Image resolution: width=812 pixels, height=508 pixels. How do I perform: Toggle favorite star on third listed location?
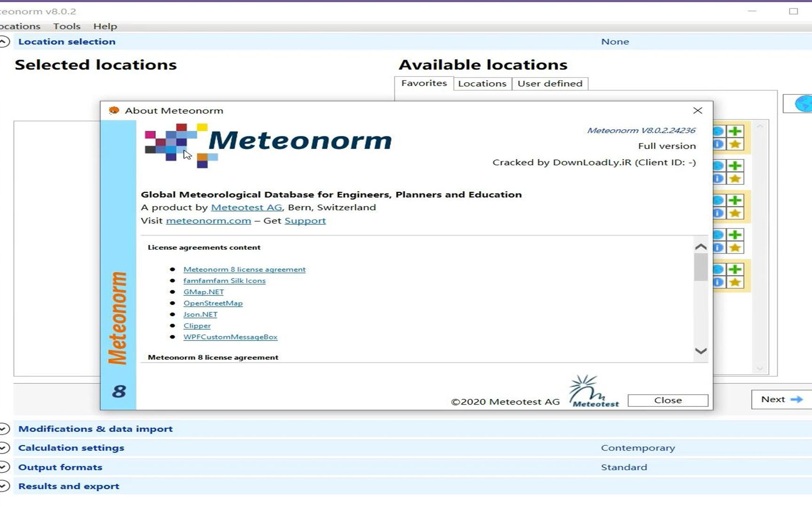(735, 214)
